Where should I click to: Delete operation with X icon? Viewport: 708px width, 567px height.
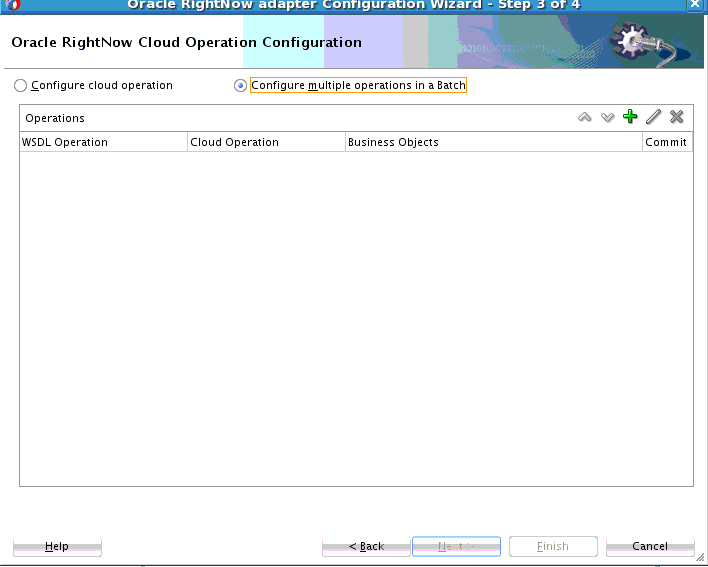tap(676, 116)
